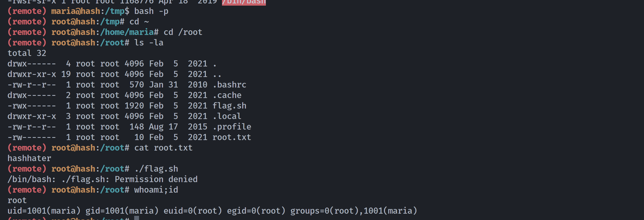
Task: Click the 'ls -la' command text
Action: click(x=149, y=43)
